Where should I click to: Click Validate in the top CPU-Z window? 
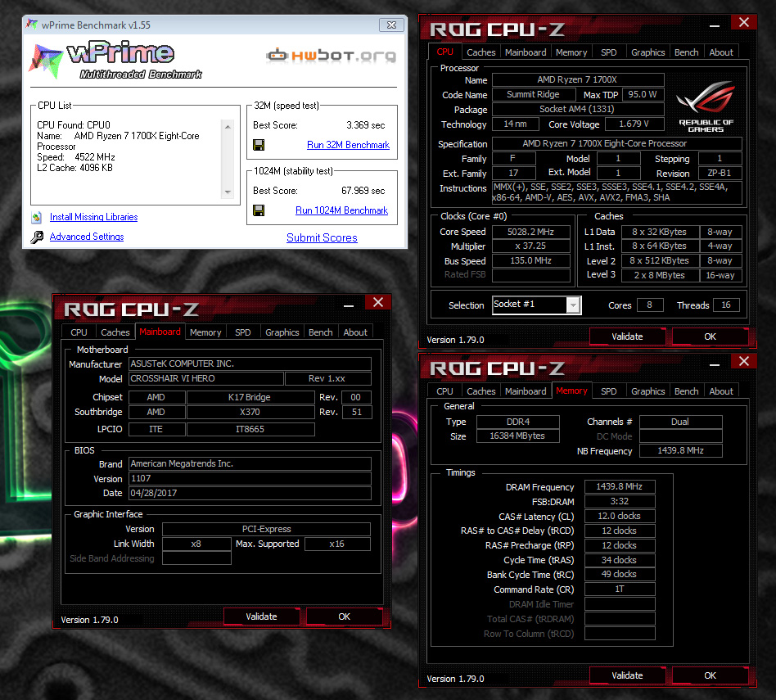[627, 336]
